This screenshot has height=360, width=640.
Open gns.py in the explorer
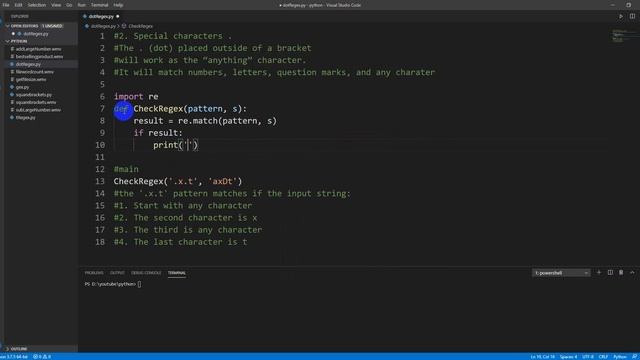[22, 87]
